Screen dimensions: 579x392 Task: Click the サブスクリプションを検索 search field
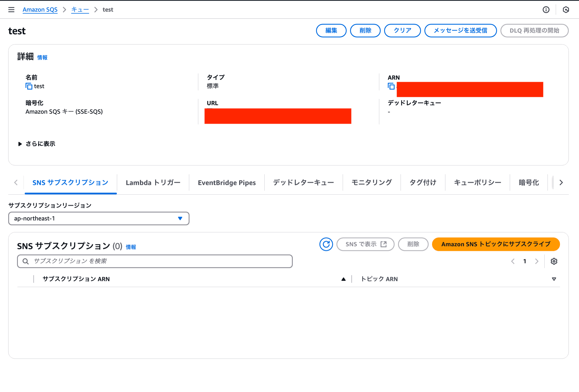155,261
